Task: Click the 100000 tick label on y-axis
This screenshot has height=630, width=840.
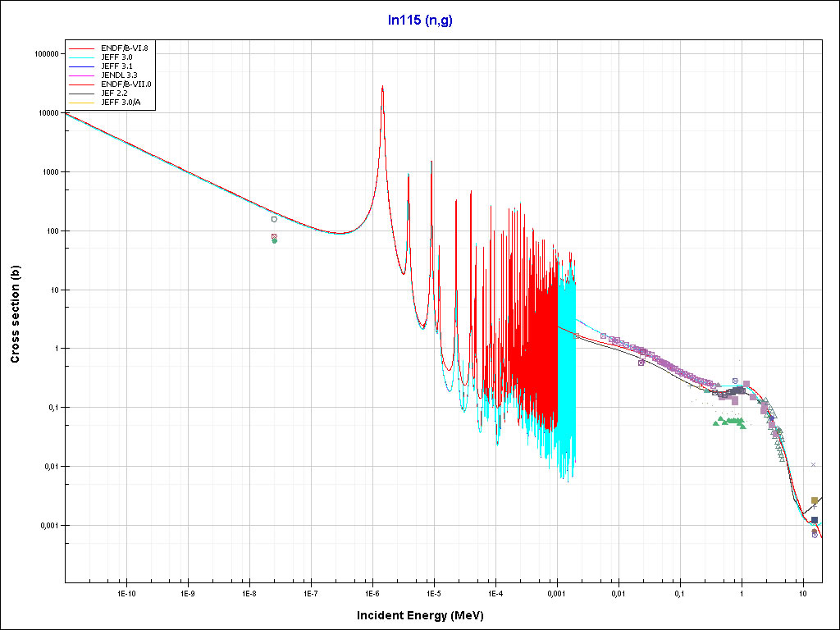Action: pyautogui.click(x=44, y=54)
